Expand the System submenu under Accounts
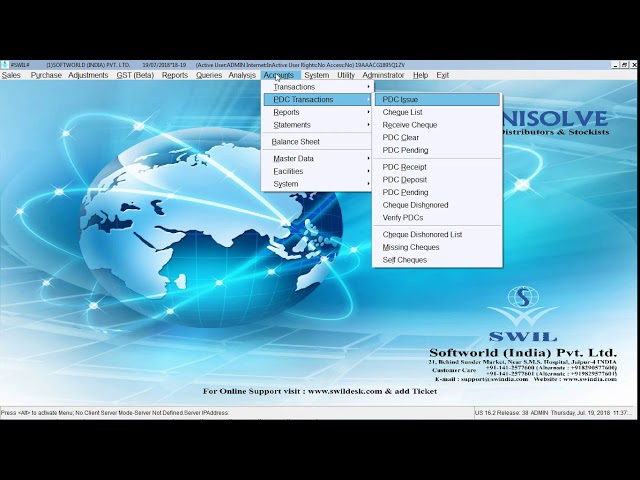640x480 pixels. (318, 184)
